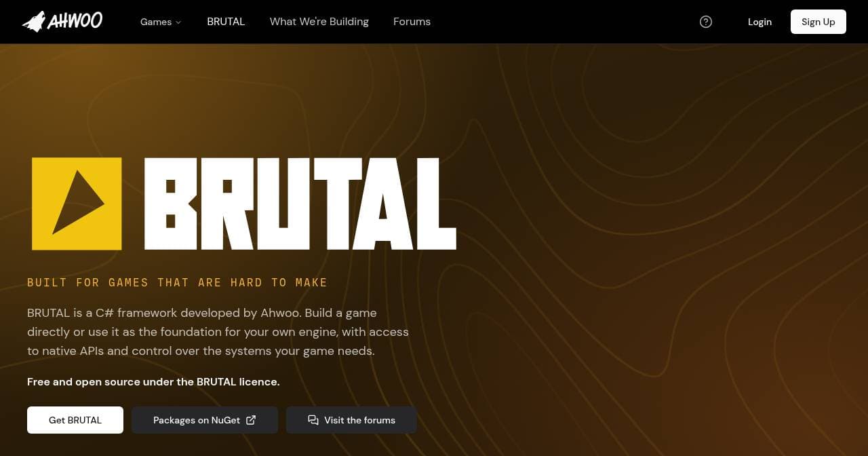
Task: Click the Login link
Action: pyautogui.click(x=759, y=22)
